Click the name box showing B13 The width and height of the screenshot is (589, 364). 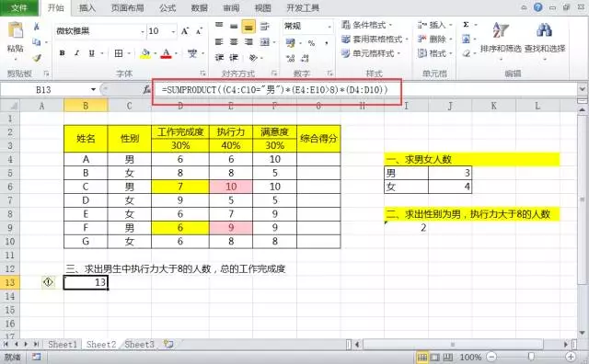(x=44, y=90)
